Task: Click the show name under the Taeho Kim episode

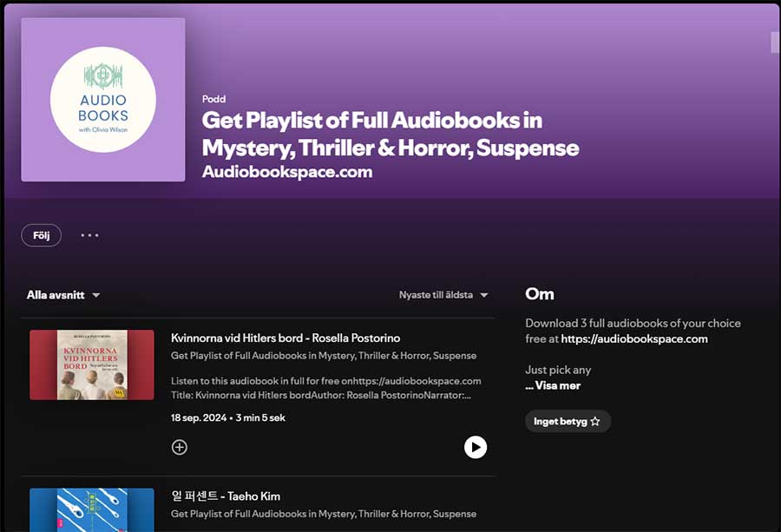Action: [324, 514]
